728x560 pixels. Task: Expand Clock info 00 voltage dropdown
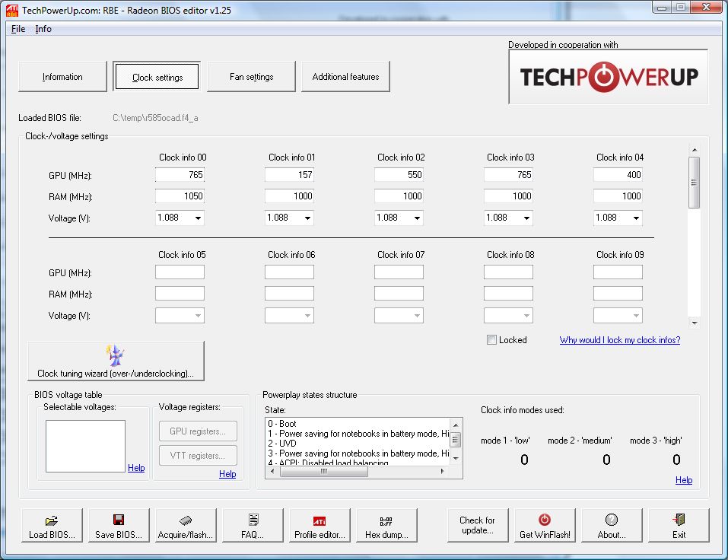pos(180,218)
